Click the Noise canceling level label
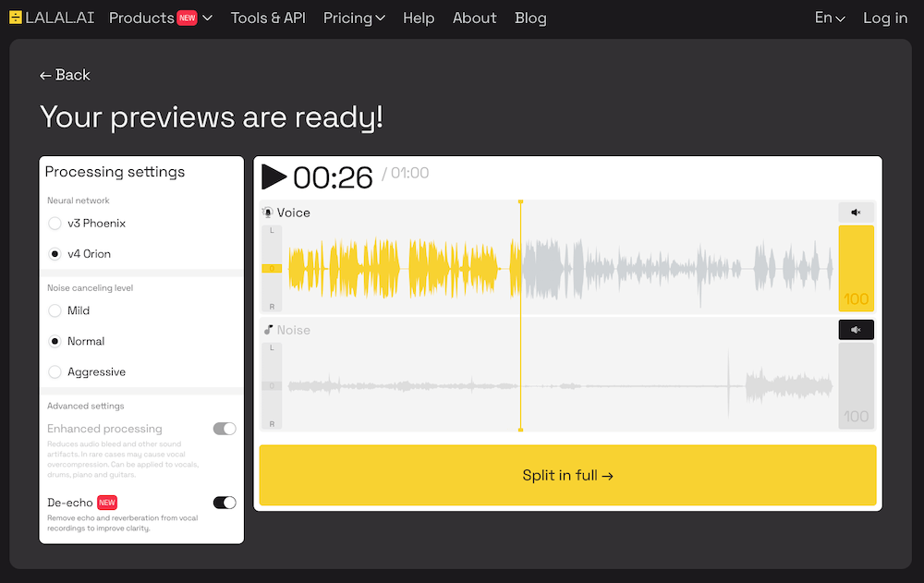This screenshot has height=583, width=924. [x=91, y=287]
